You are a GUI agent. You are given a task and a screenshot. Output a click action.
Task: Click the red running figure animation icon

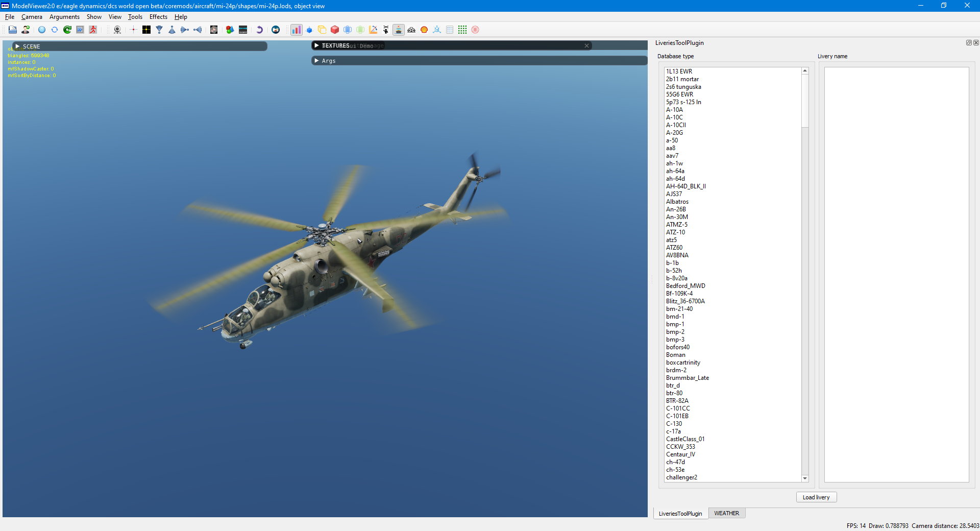[93, 30]
